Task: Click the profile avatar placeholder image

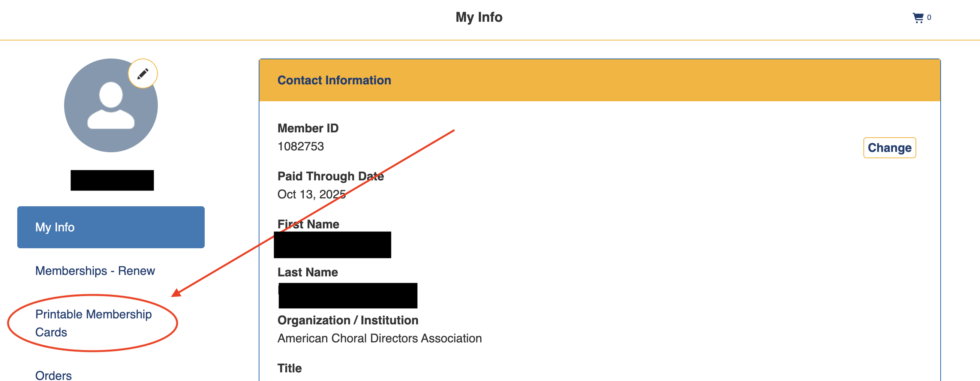Action: 111,105
